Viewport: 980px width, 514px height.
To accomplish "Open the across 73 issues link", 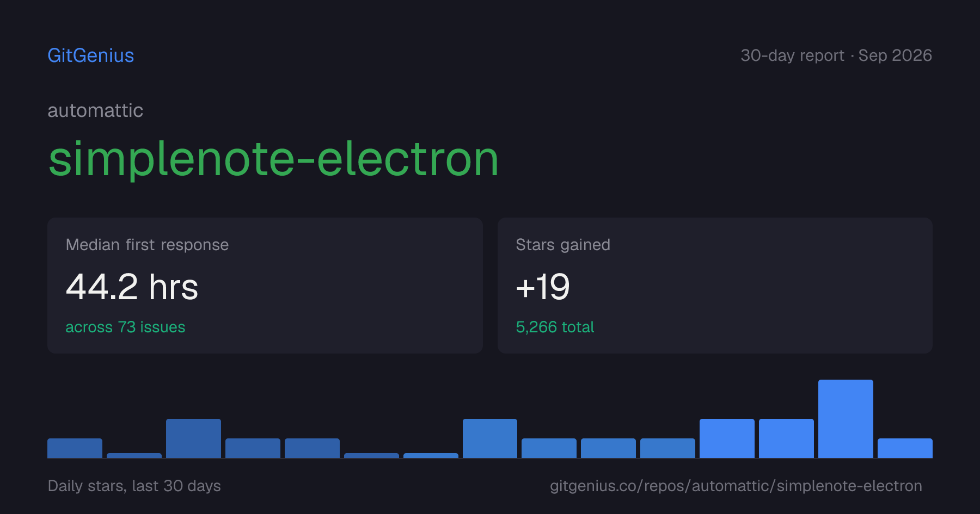I will point(125,327).
